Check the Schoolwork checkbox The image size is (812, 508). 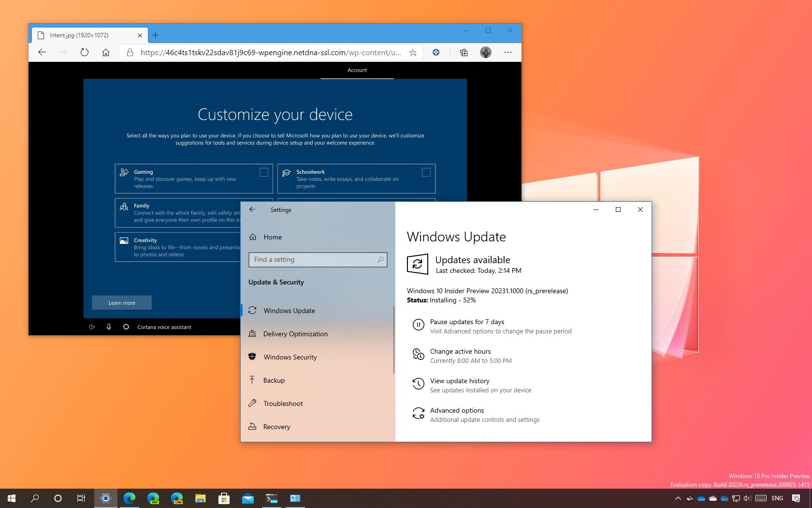pyautogui.click(x=426, y=172)
